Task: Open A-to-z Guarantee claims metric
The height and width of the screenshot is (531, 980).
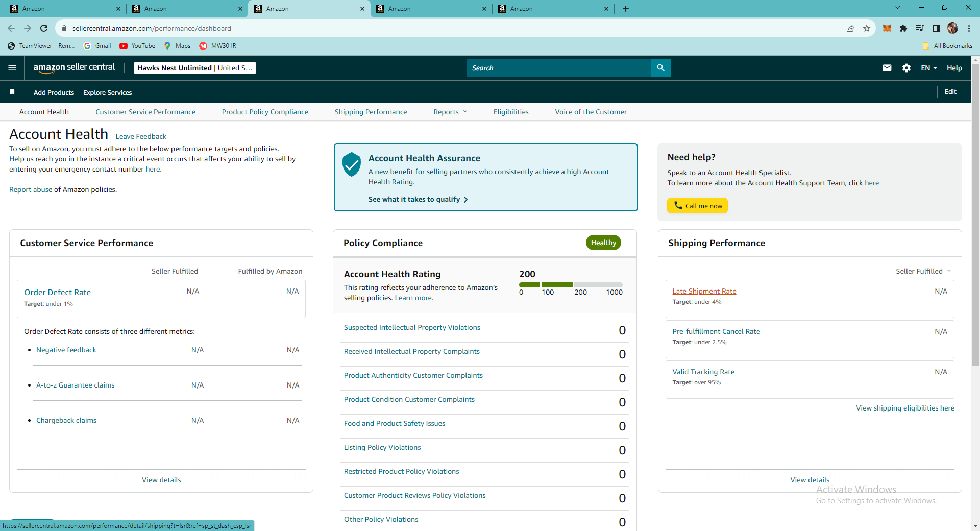Action: pyautogui.click(x=76, y=385)
